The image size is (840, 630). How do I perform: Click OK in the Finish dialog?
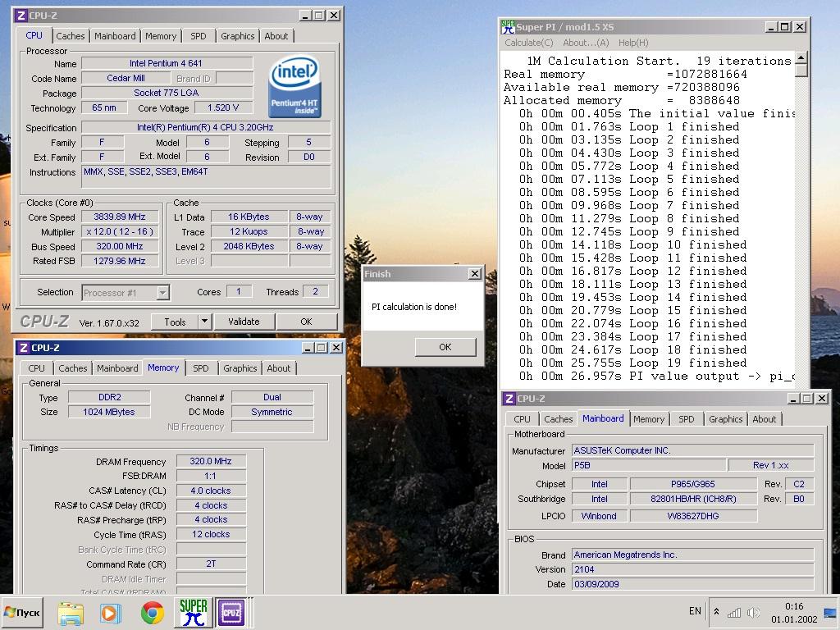tap(445, 347)
